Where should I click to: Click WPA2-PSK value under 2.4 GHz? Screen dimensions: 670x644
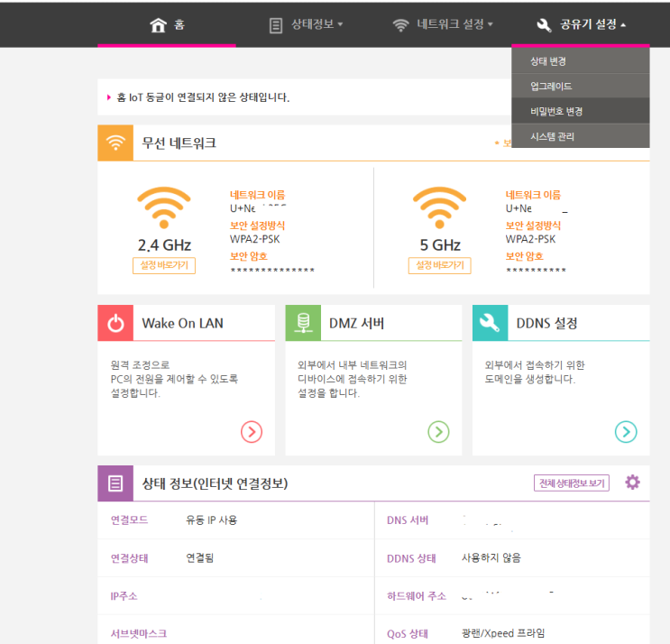coord(255,239)
